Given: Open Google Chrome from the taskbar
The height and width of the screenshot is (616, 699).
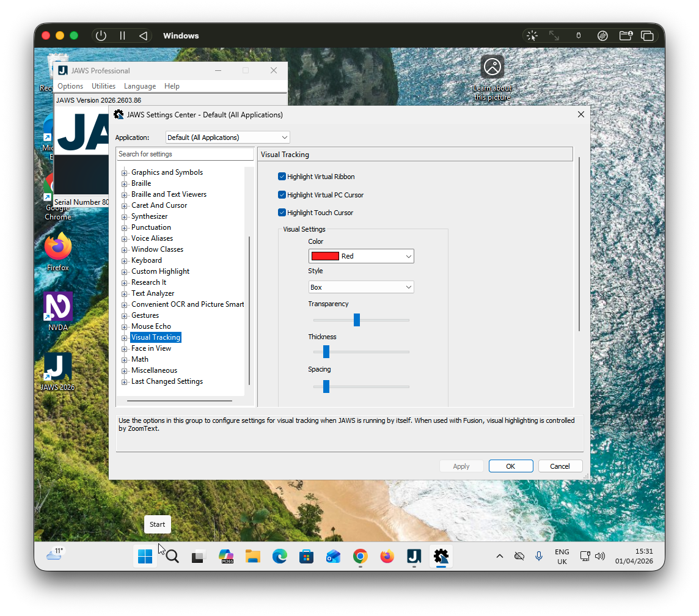Looking at the screenshot, I should [360, 557].
